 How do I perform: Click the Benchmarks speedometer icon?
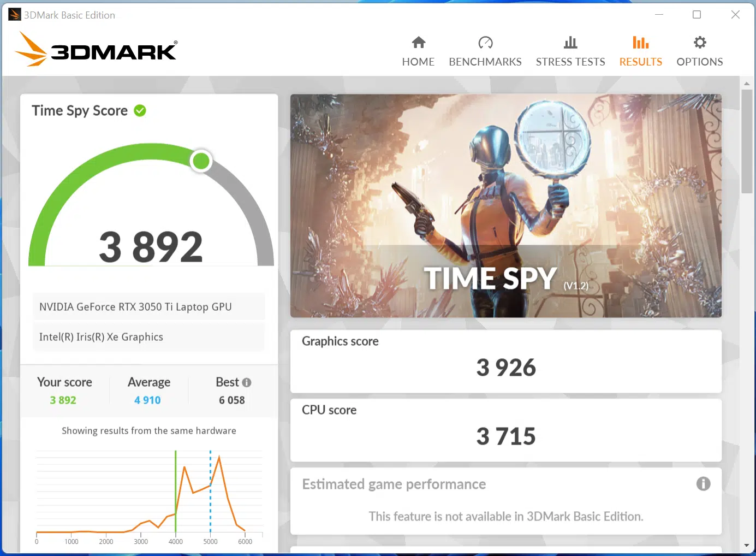(485, 43)
